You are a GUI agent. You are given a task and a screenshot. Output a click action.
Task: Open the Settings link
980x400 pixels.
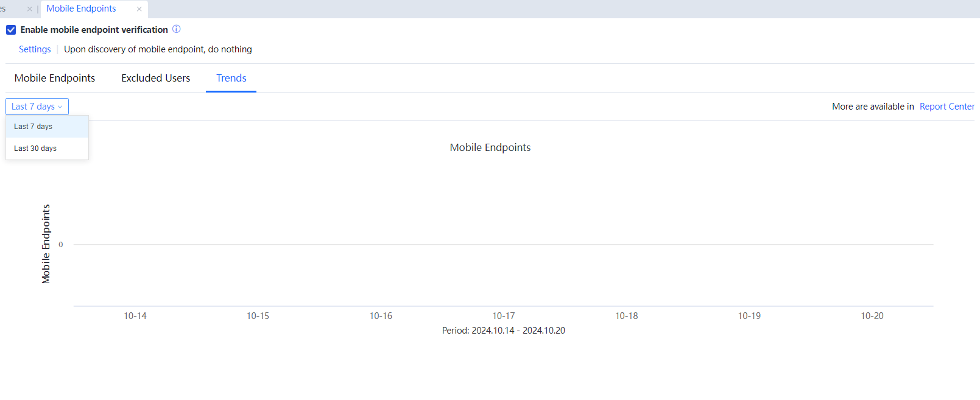tap(35, 49)
